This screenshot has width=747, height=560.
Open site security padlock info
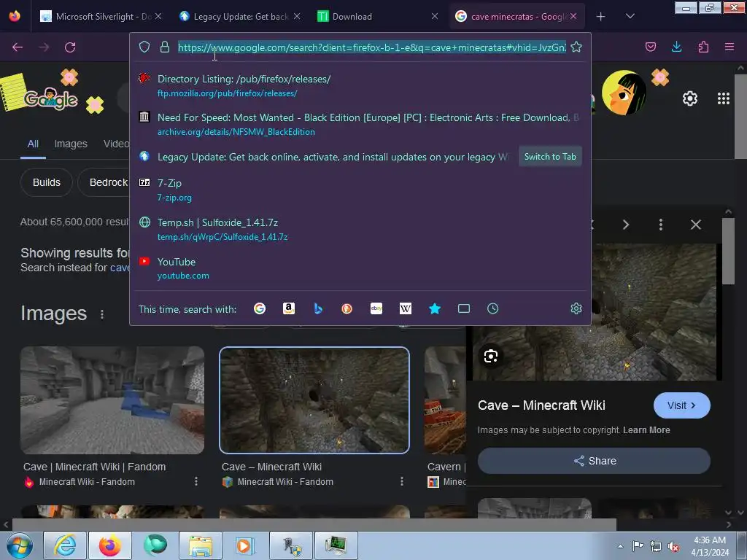(165, 47)
